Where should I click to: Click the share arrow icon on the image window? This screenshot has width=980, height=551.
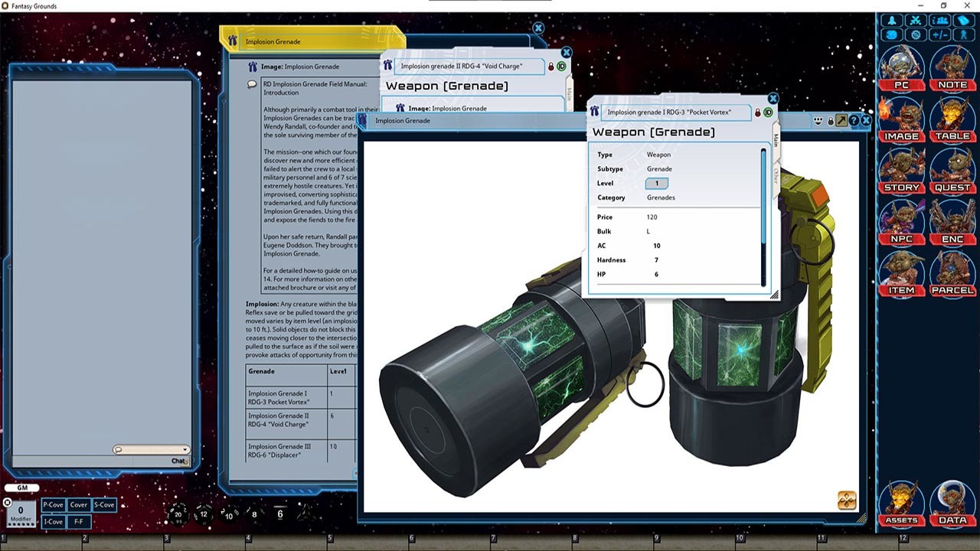point(841,121)
